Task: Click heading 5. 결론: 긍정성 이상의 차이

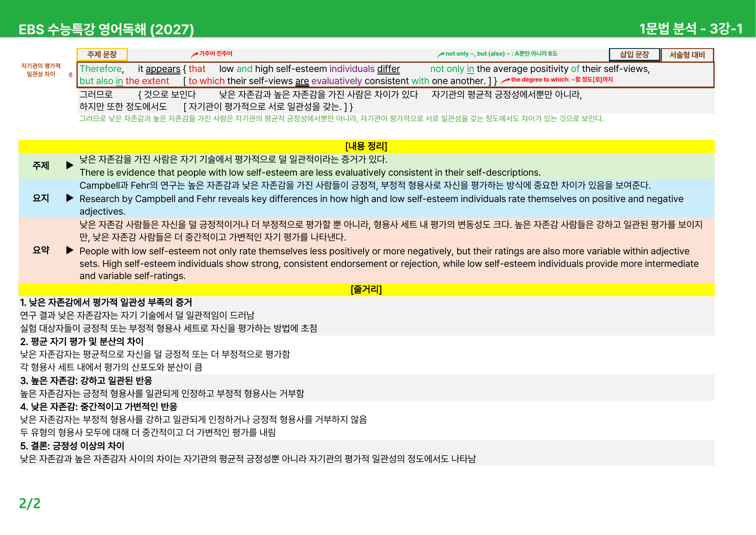Action: coord(72,446)
